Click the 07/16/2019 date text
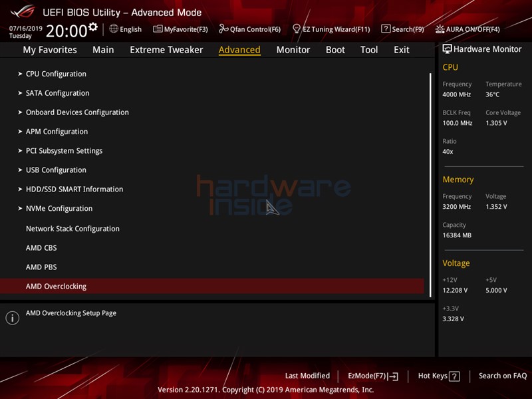This screenshot has height=399, width=532. point(26,28)
